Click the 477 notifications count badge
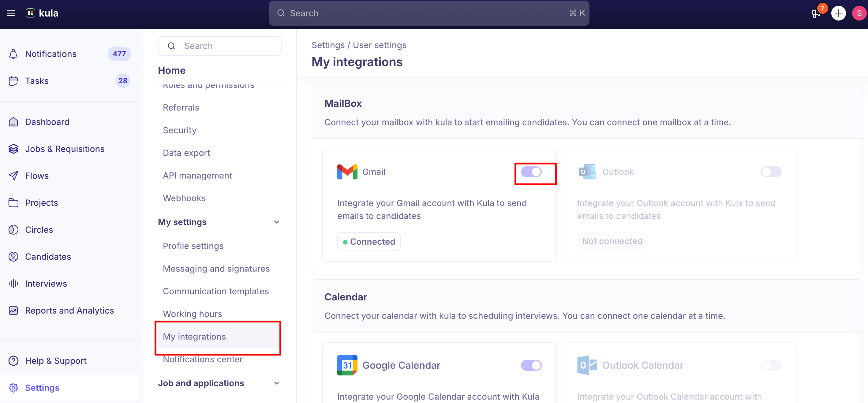This screenshot has width=868, height=403. [x=119, y=54]
